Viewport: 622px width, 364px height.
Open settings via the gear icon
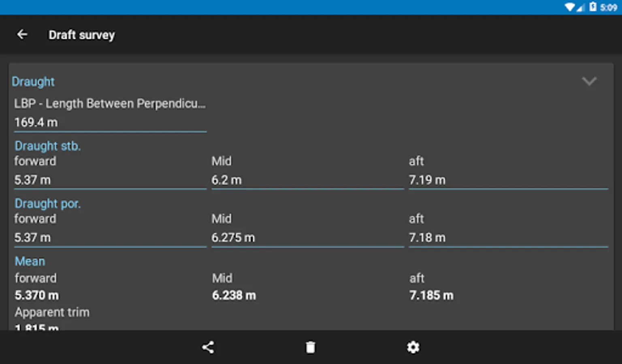(413, 347)
